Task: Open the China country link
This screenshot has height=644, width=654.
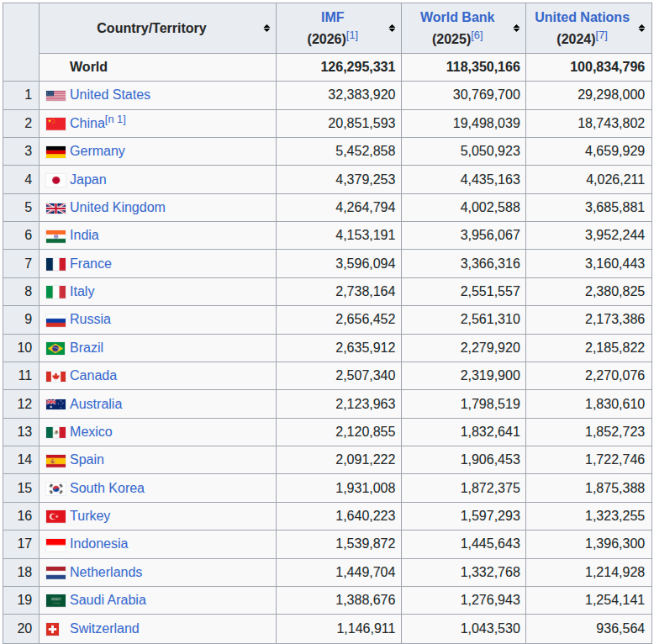Action: point(87,124)
